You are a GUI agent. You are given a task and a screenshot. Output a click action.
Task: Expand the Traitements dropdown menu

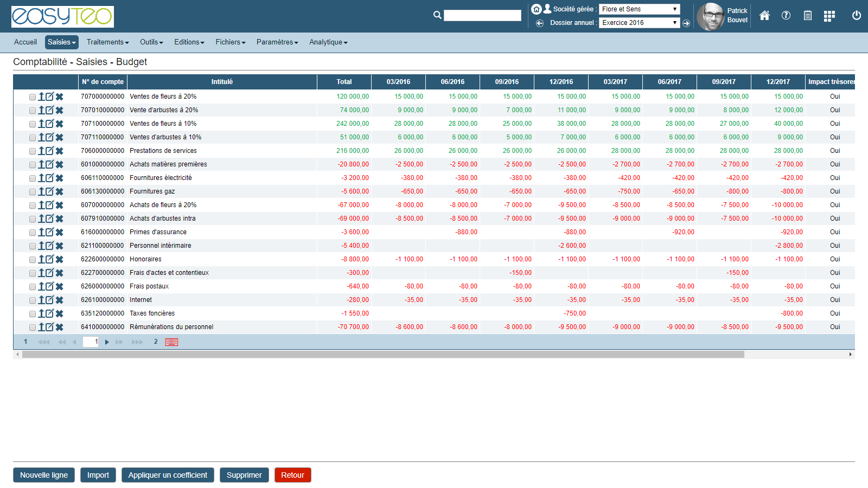click(107, 42)
